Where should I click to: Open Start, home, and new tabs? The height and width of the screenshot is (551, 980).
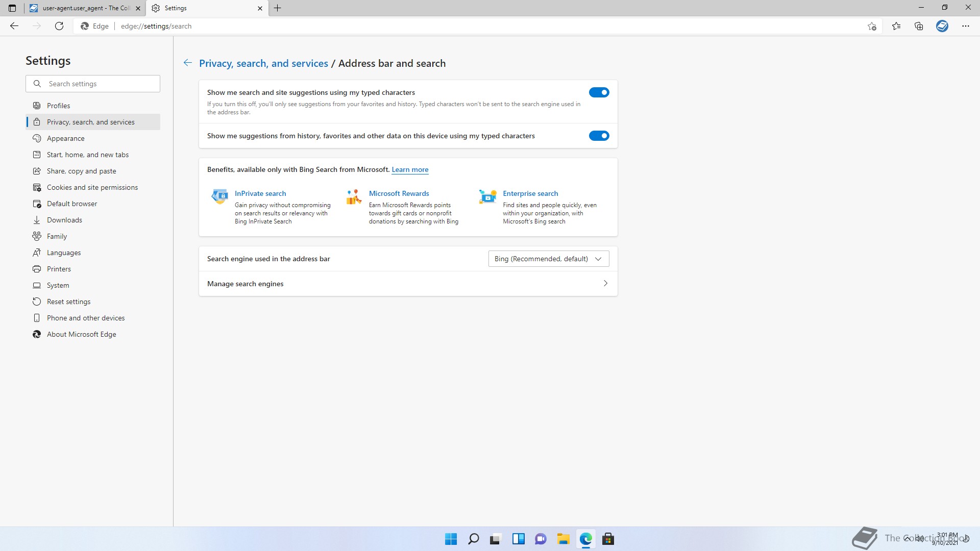[93, 155]
